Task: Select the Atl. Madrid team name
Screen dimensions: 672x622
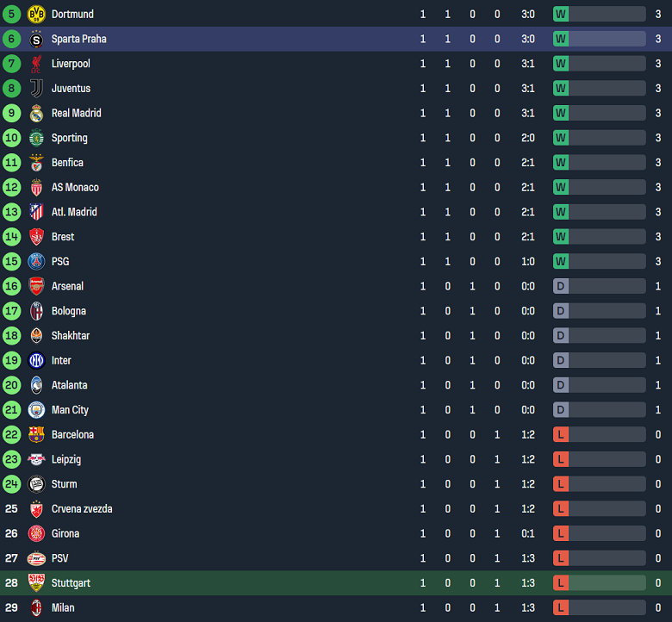Action: coord(74,212)
